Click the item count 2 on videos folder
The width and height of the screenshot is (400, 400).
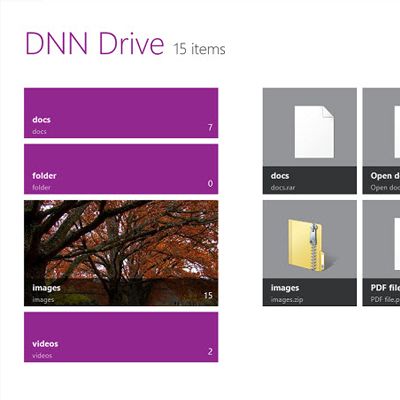210,351
